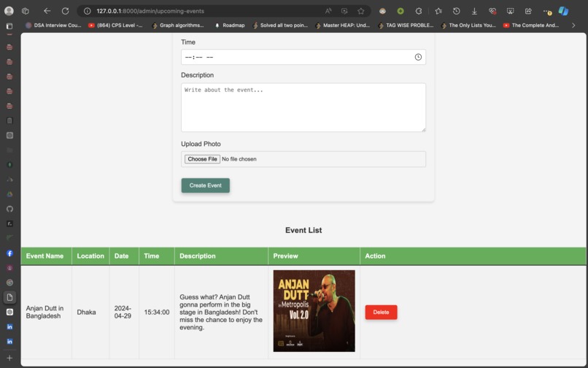Open the TAG WISE PROBLEMS bookmark
Screen dimensions: 588x368
click(x=406, y=25)
